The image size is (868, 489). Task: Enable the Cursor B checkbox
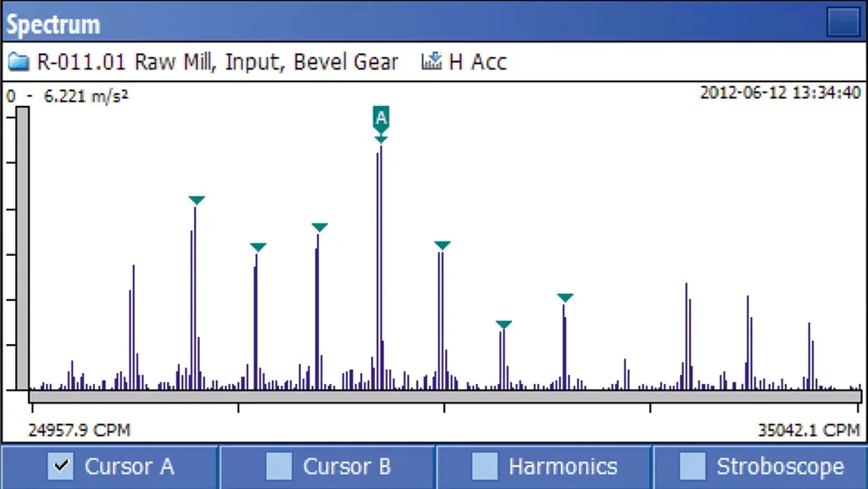pyautogui.click(x=278, y=466)
